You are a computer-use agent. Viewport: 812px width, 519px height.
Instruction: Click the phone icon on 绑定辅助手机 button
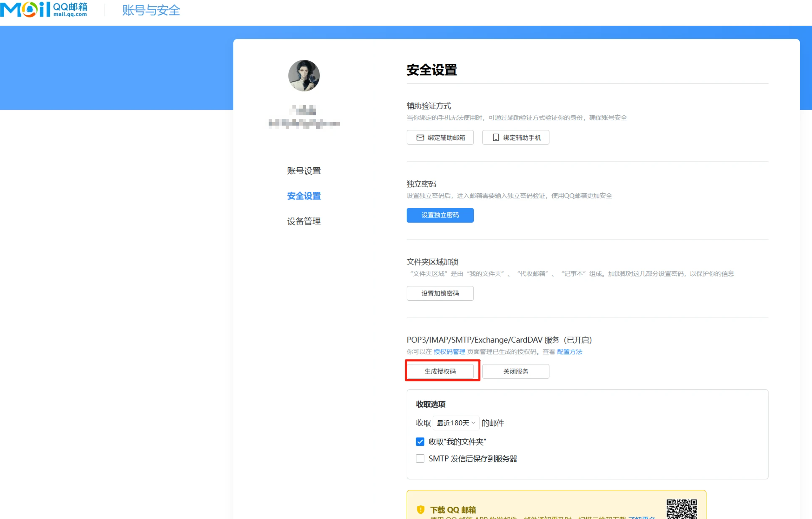(495, 137)
